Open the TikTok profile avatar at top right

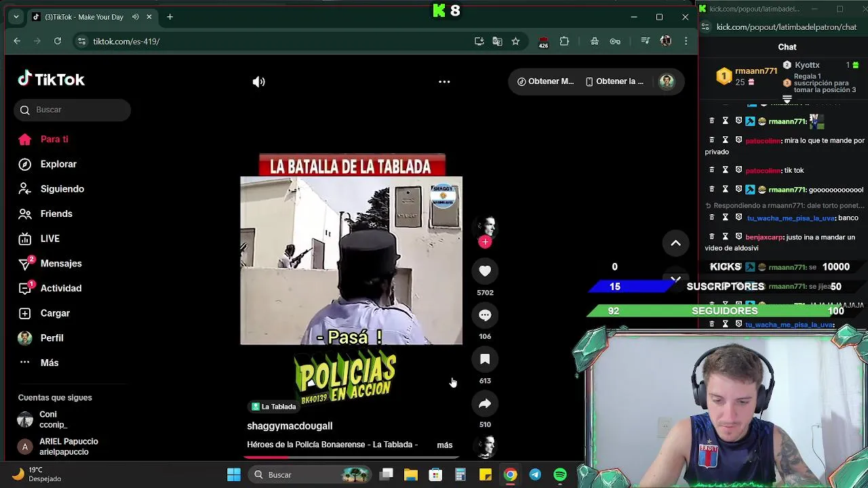(x=667, y=81)
